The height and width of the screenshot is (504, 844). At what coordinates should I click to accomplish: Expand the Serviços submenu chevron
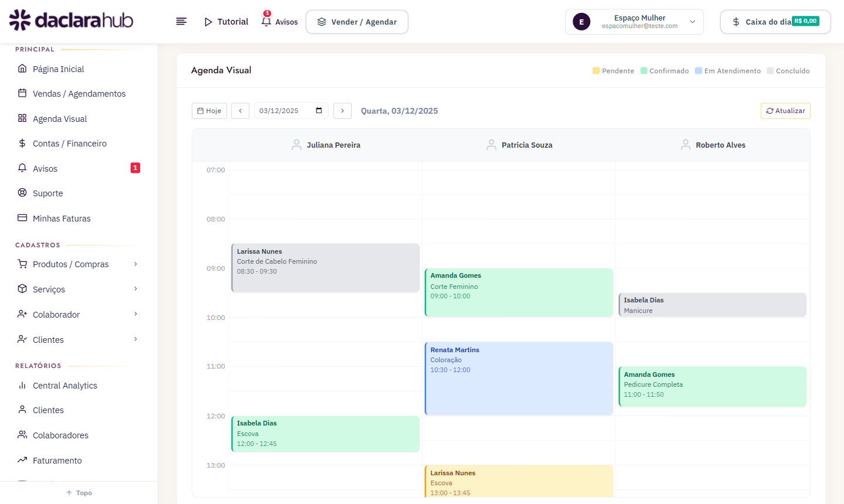[135, 289]
